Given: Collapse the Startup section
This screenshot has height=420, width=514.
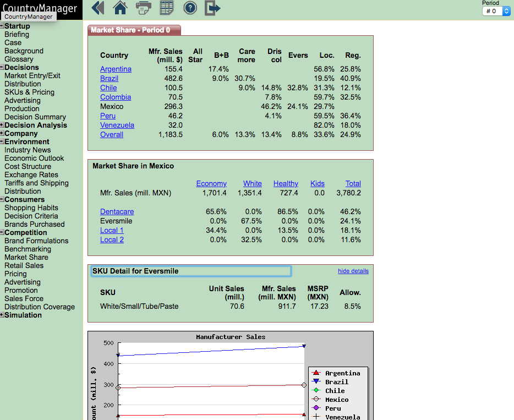Looking at the screenshot, I should (2, 26).
